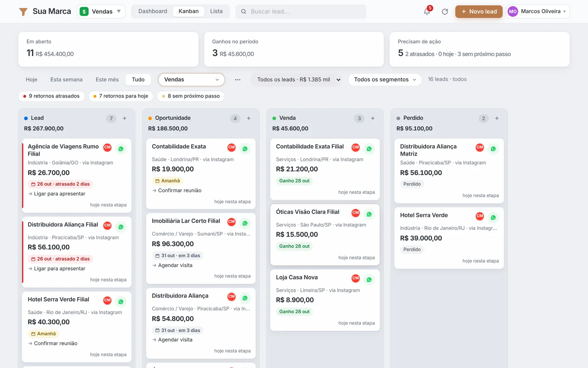
Task: Click CM avatar on Distribuidora Aliança Filial
Action: point(107,225)
